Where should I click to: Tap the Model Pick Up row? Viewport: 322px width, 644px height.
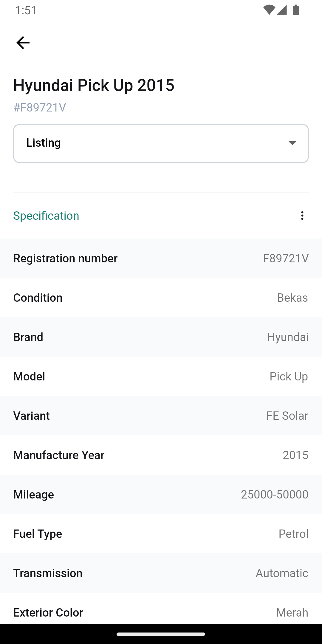161,376
